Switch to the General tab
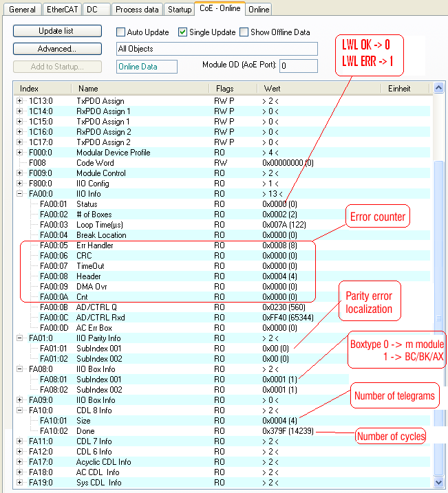The image size is (448, 493). tap(22, 10)
